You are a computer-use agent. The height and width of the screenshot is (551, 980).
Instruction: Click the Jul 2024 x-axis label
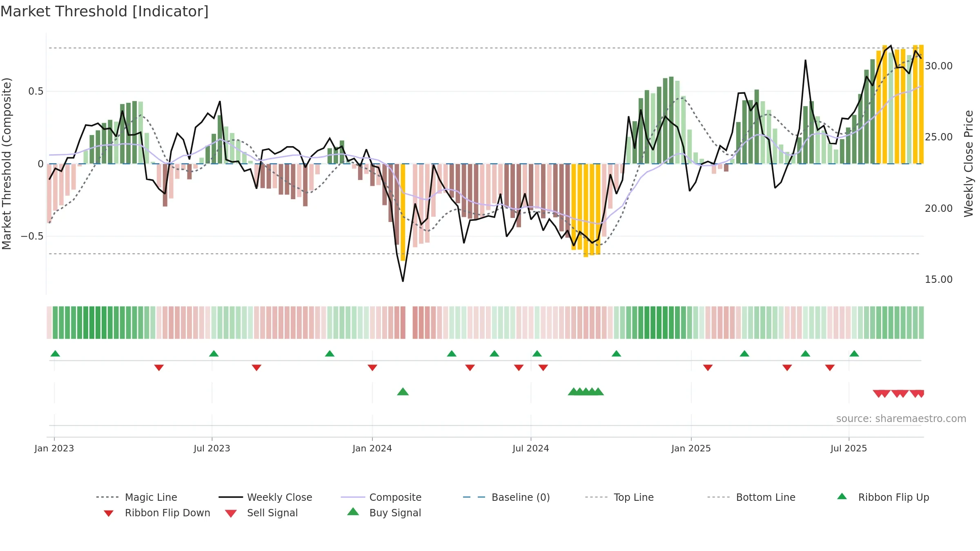pos(531,448)
